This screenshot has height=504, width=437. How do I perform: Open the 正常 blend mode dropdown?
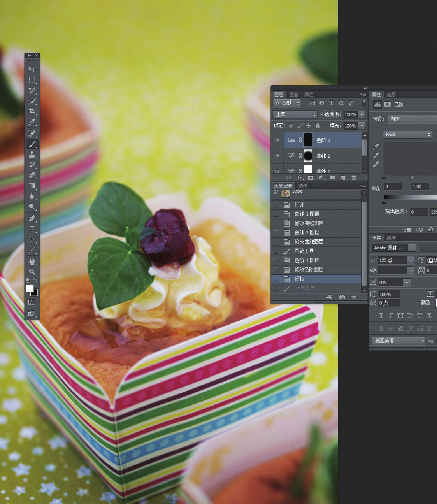point(295,114)
